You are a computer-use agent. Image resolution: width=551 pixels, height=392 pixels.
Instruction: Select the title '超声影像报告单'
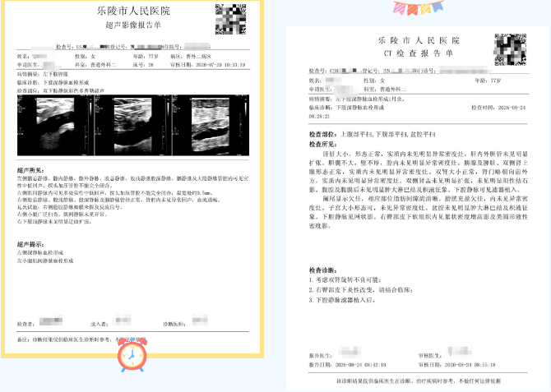point(133,25)
